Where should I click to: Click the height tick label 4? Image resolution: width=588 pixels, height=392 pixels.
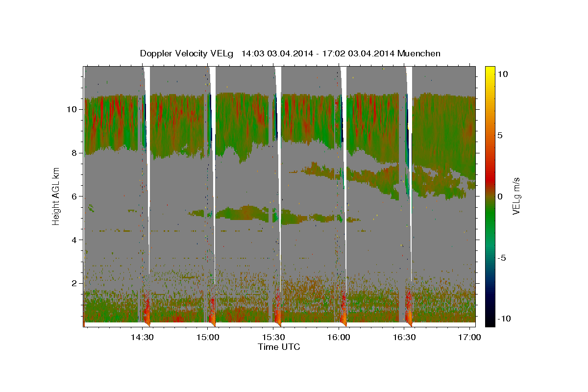74,240
